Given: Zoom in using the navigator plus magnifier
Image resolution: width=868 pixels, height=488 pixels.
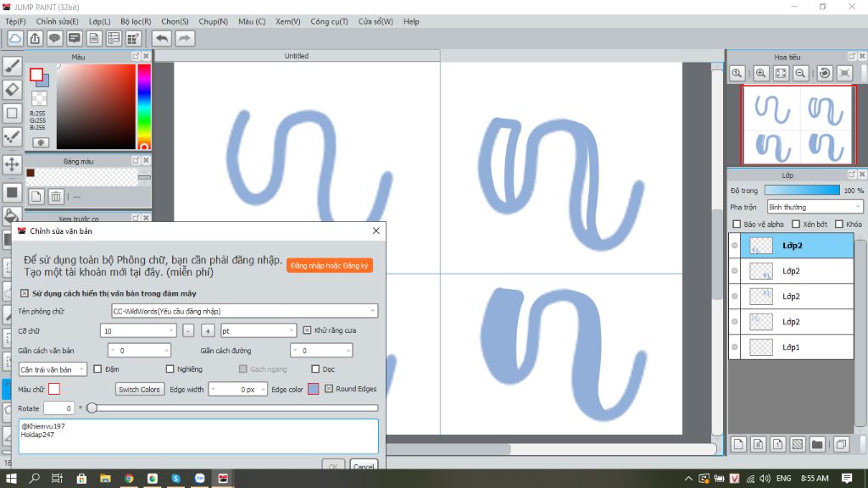Looking at the screenshot, I should [761, 73].
